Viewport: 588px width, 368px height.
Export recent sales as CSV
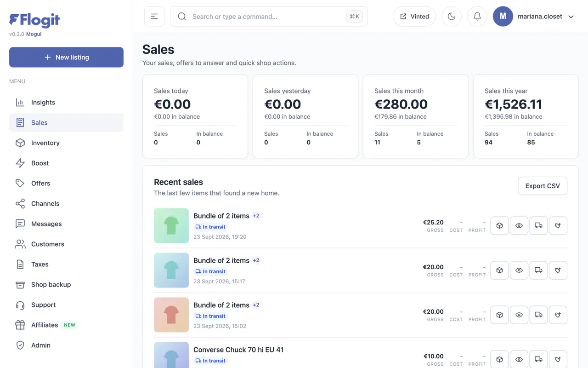click(543, 186)
